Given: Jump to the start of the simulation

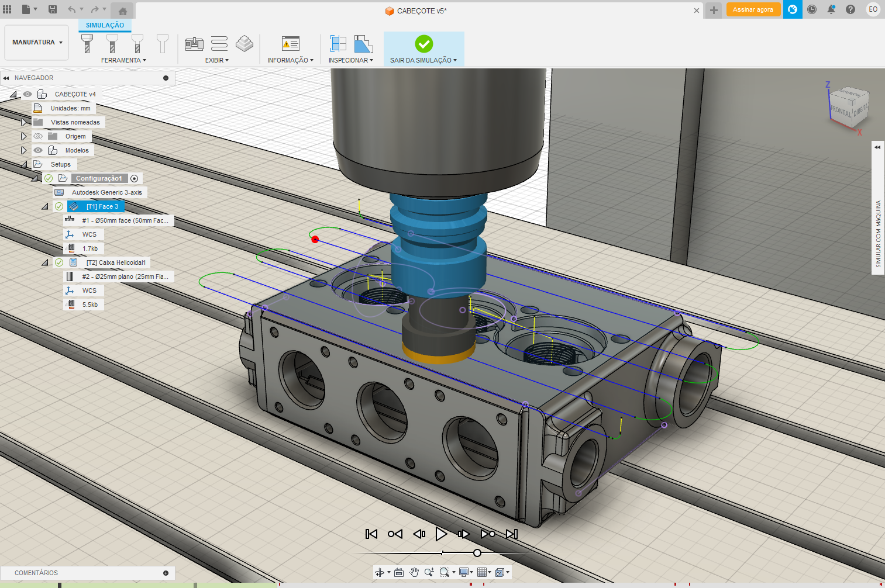Looking at the screenshot, I should coord(371,534).
